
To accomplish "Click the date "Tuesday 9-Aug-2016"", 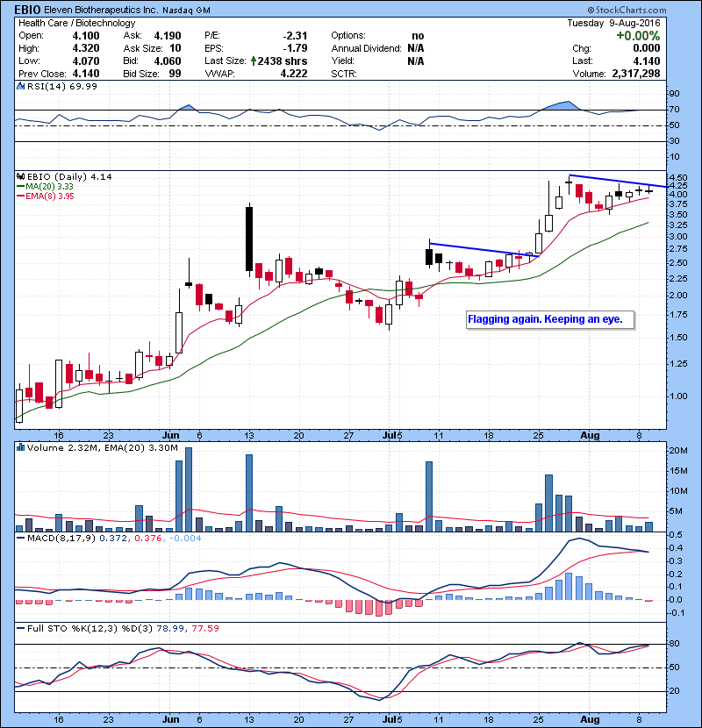I will pyautogui.click(x=613, y=23).
